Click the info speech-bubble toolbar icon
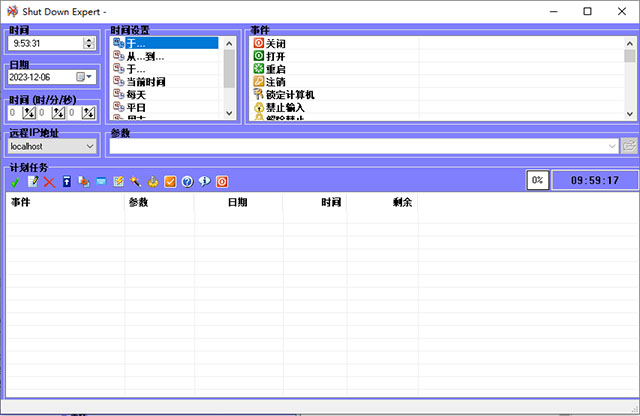The height and width of the screenshot is (416, 640). coord(204,182)
